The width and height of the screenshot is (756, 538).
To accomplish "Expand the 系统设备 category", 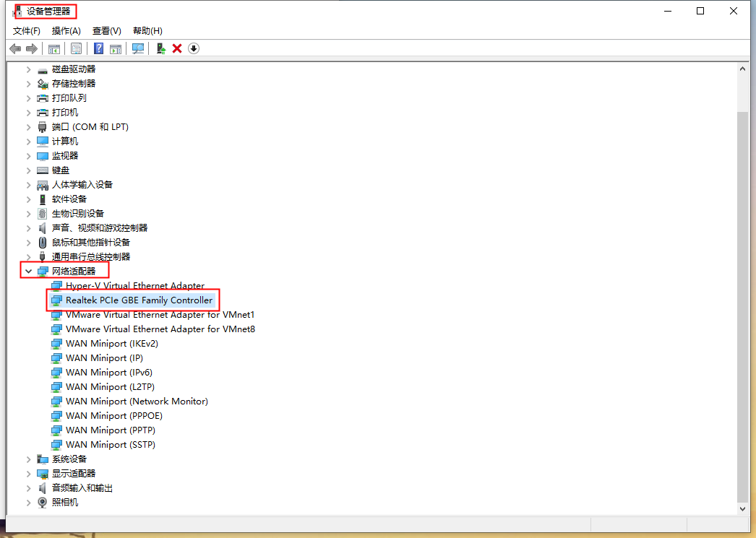I will tap(27, 459).
